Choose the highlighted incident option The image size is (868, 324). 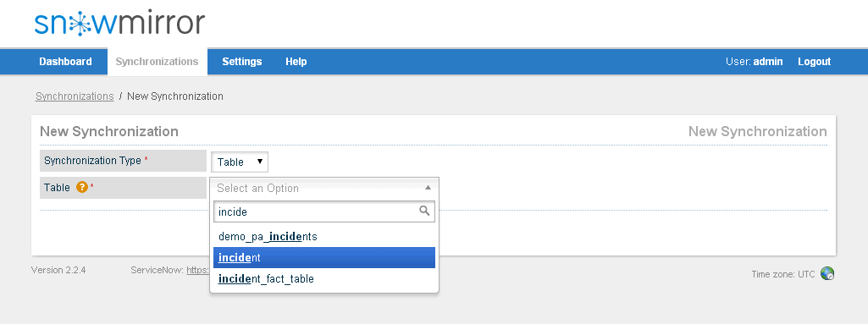pos(324,258)
